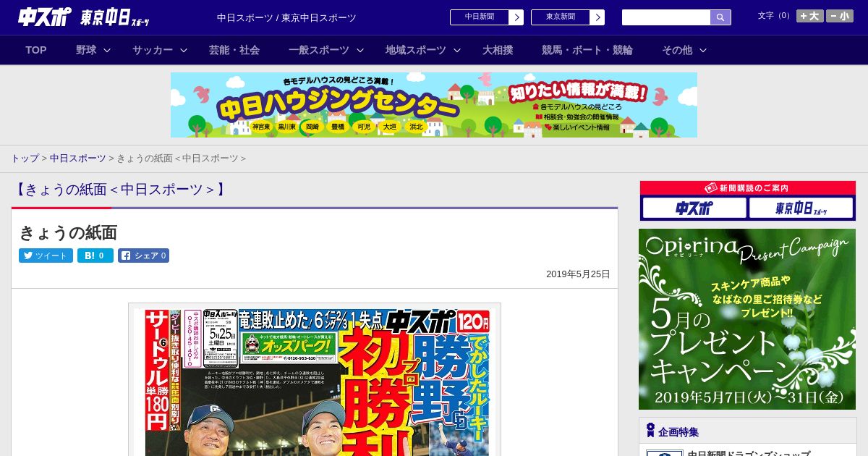Open the 地域スポーツ menu
Viewport: 868px width, 456px height.
pyautogui.click(x=416, y=50)
